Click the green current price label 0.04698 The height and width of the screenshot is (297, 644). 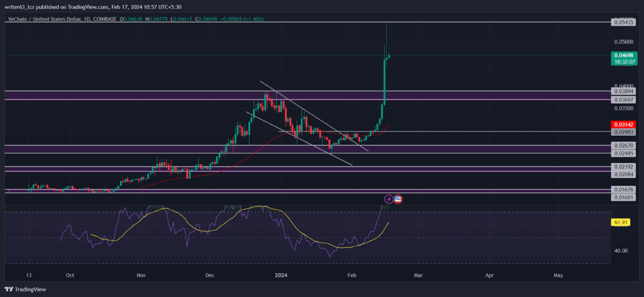(x=623, y=55)
